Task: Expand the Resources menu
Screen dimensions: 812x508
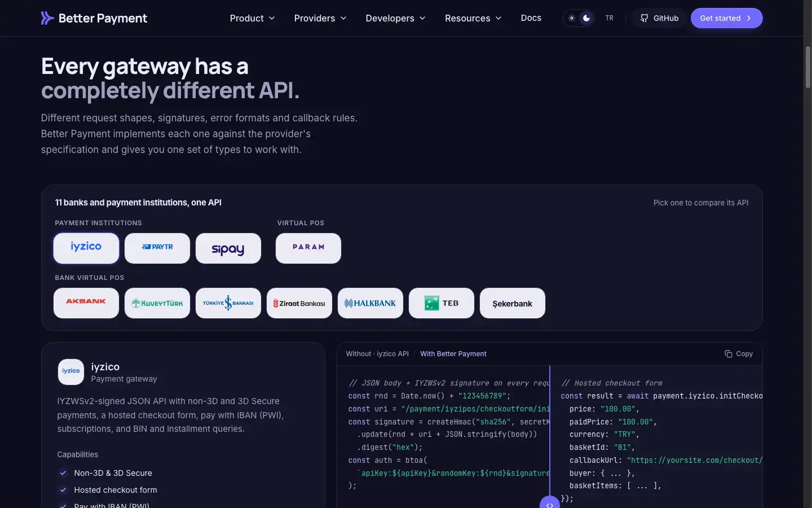Action: pyautogui.click(x=473, y=18)
